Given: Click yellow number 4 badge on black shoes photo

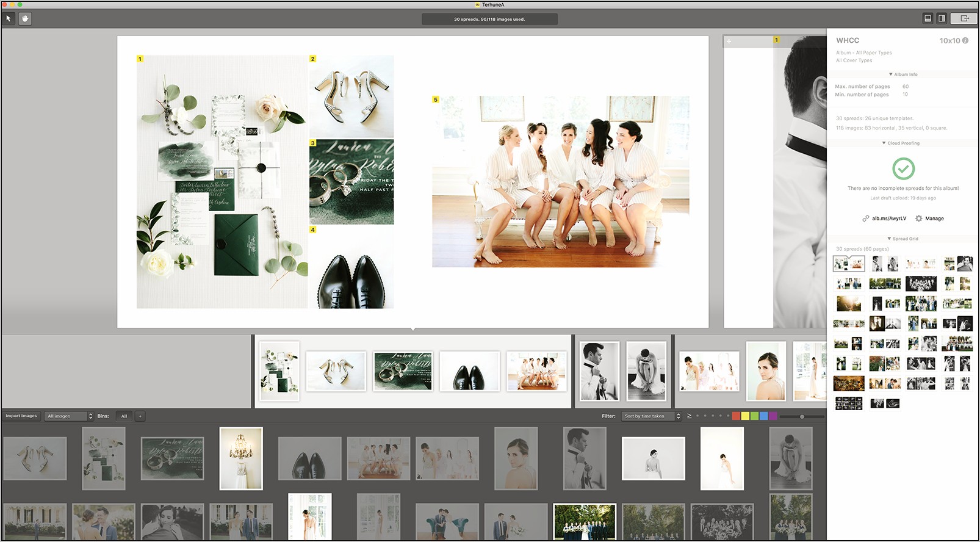Looking at the screenshot, I should (312, 230).
